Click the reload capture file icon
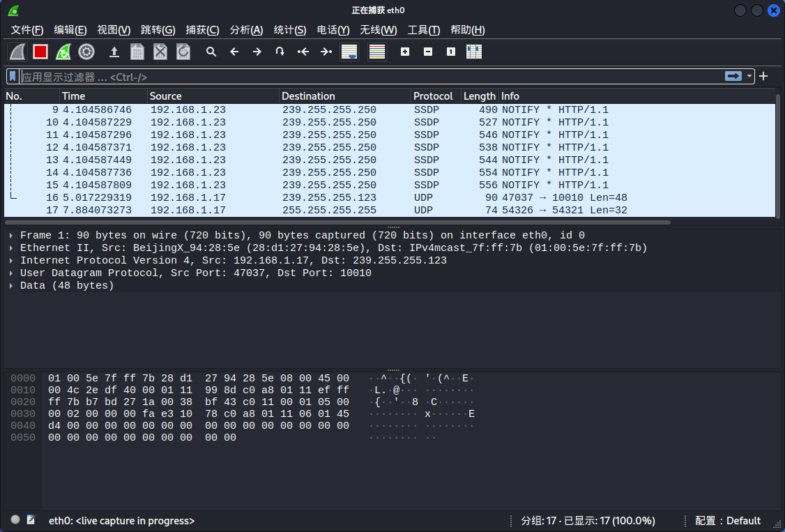 pyautogui.click(x=183, y=52)
